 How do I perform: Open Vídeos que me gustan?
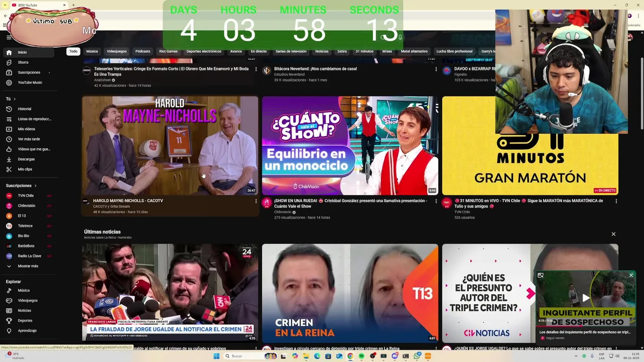pyautogui.click(x=29, y=149)
